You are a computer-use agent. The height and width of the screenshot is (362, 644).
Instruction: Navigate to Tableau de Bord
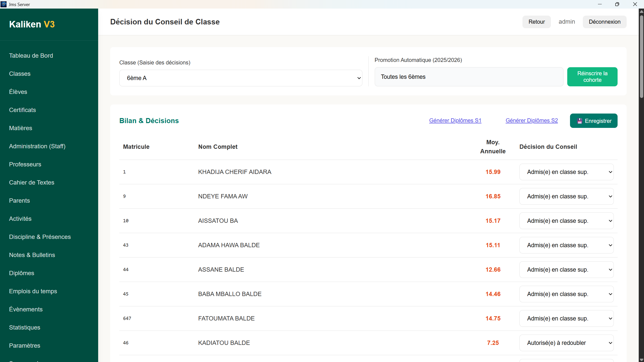(x=31, y=55)
